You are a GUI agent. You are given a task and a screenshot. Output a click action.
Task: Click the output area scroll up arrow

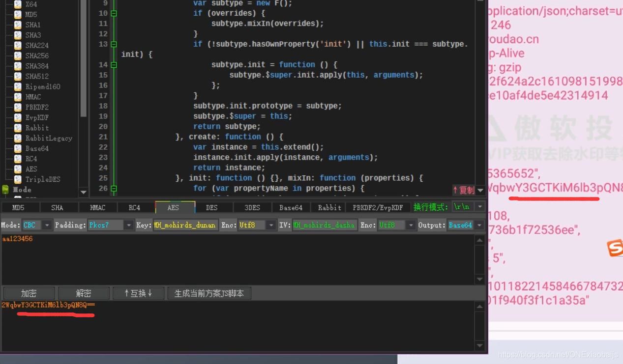tap(480, 307)
